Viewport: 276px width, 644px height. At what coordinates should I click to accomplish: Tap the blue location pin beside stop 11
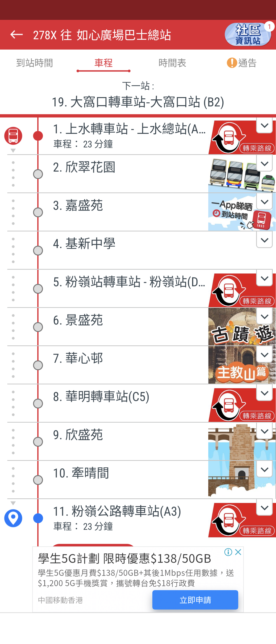(13, 518)
